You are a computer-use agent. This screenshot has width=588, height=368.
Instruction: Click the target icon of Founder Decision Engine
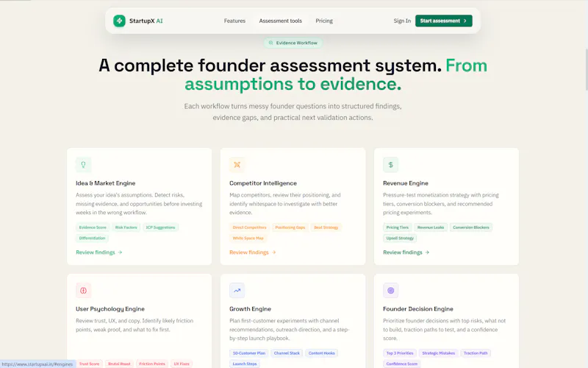(391, 290)
